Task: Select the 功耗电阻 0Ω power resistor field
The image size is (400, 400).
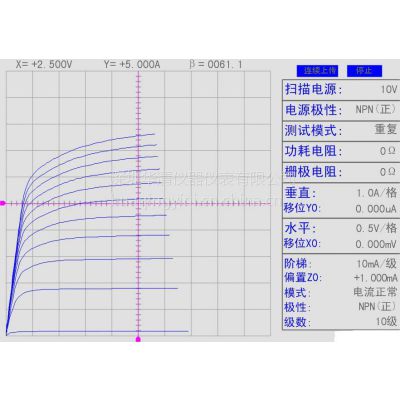Action: pyautogui.click(x=341, y=151)
